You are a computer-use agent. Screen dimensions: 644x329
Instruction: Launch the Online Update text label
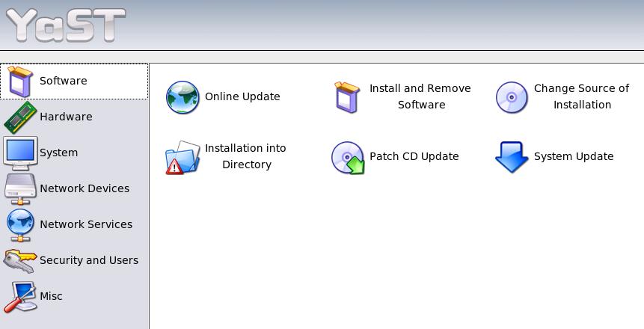[x=242, y=96]
